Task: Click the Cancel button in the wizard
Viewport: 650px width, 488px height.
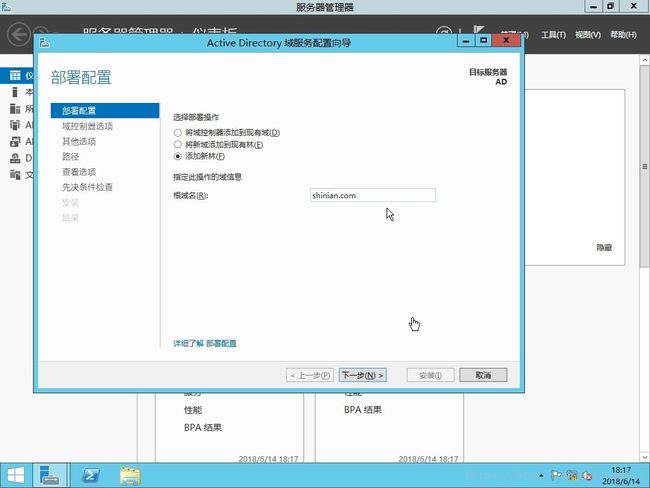Action: pyautogui.click(x=483, y=375)
